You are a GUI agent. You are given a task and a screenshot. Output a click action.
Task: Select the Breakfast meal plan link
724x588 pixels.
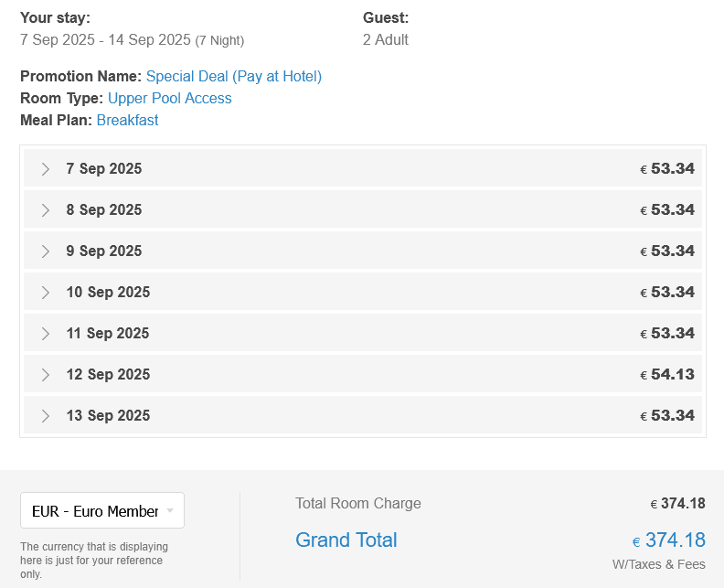point(127,120)
